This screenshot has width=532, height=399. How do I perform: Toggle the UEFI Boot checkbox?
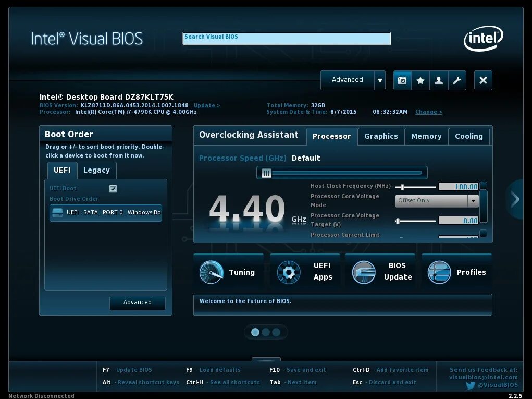point(113,188)
